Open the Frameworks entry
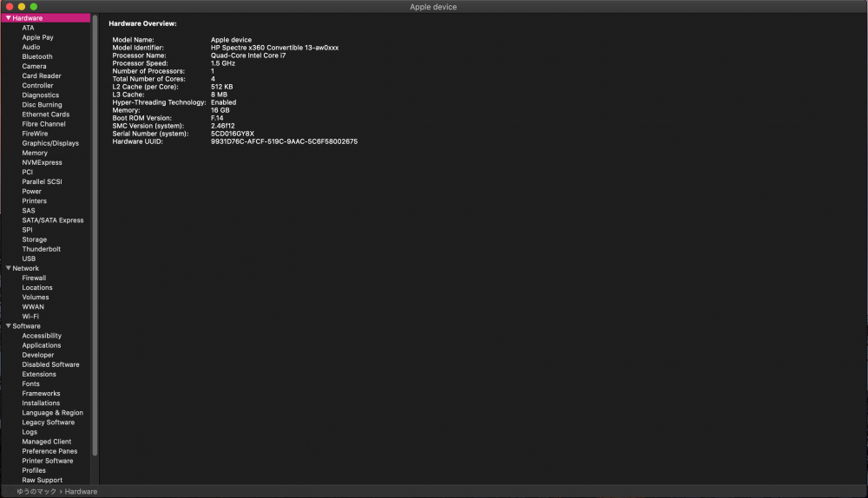The width and height of the screenshot is (868, 498). coord(41,393)
